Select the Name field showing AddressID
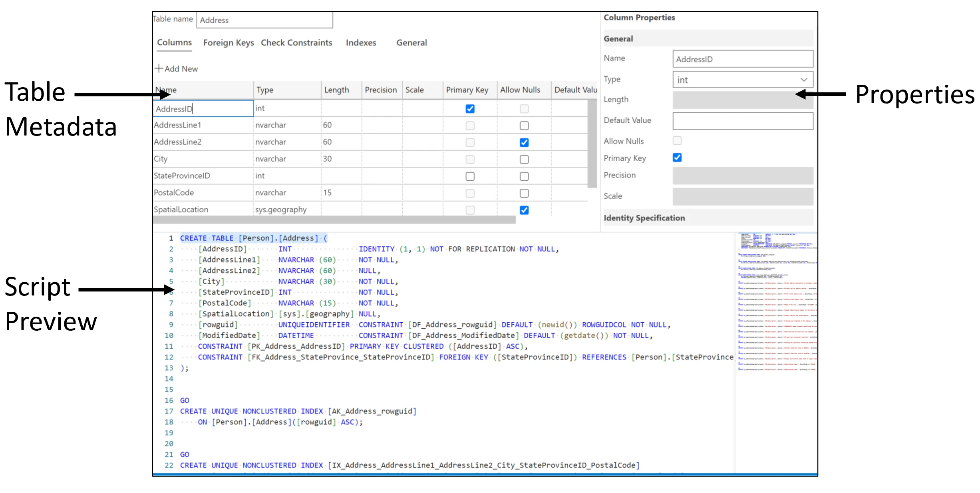The image size is (980, 493). point(742,59)
